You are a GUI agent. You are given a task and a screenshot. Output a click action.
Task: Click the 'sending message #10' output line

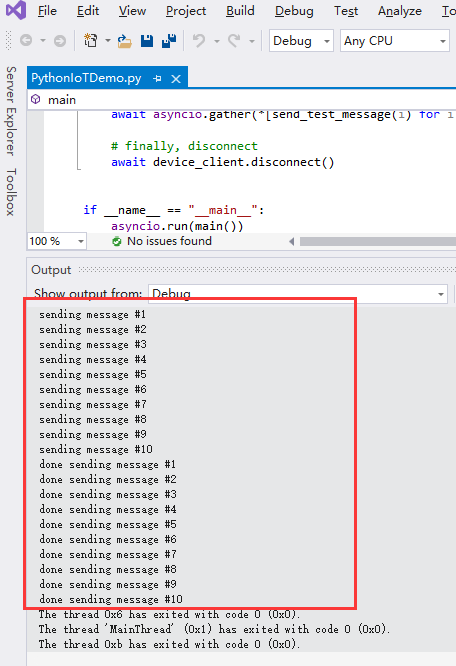tap(96, 449)
